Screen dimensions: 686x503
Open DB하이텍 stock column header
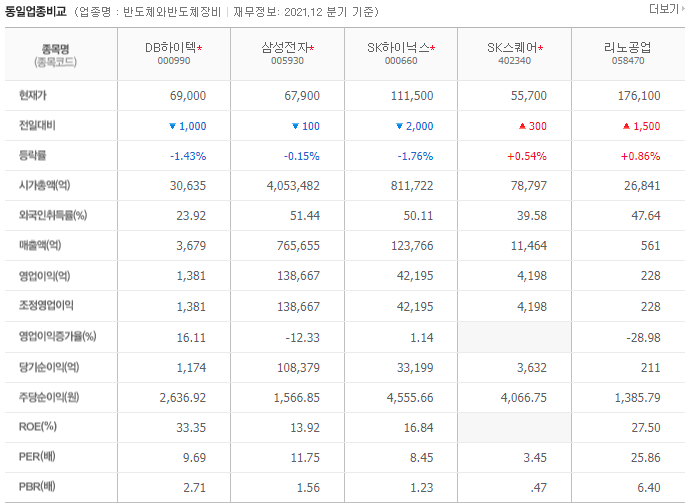coord(173,47)
